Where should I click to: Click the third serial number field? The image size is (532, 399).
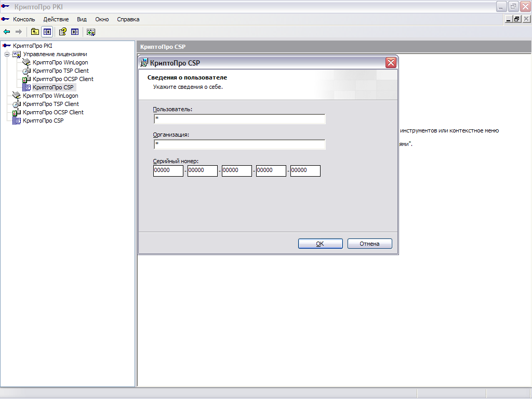pyautogui.click(x=237, y=170)
